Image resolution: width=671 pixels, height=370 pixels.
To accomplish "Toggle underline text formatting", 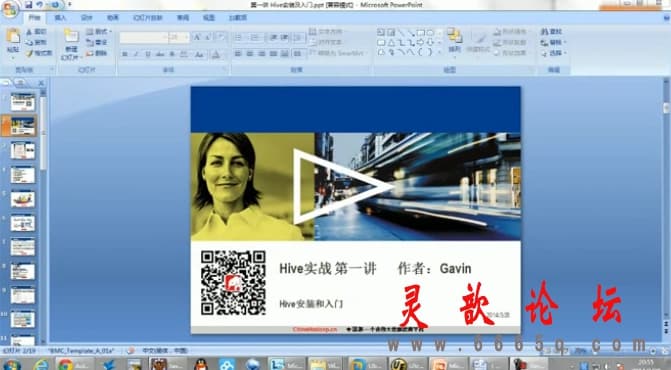I will coord(148,54).
